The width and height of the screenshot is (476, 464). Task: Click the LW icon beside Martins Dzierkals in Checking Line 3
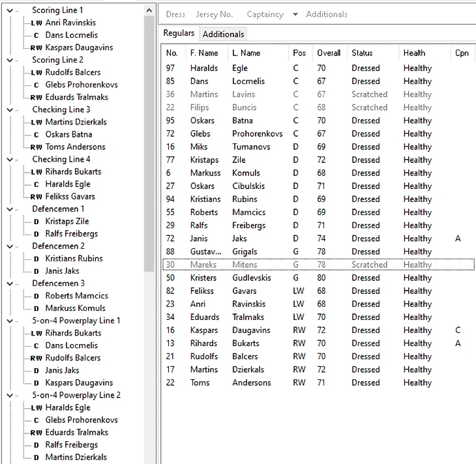point(37,123)
